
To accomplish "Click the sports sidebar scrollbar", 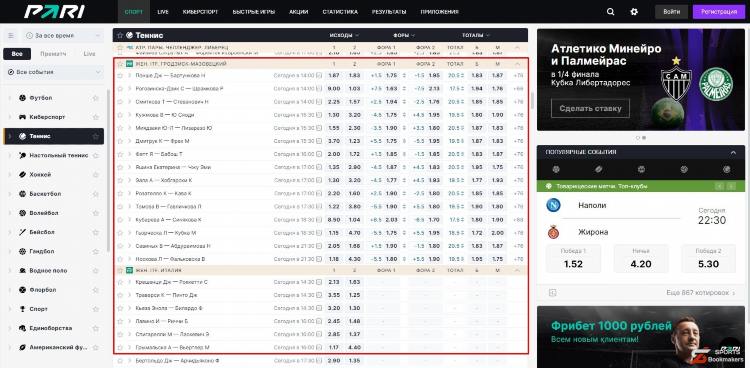I will [x=109, y=170].
